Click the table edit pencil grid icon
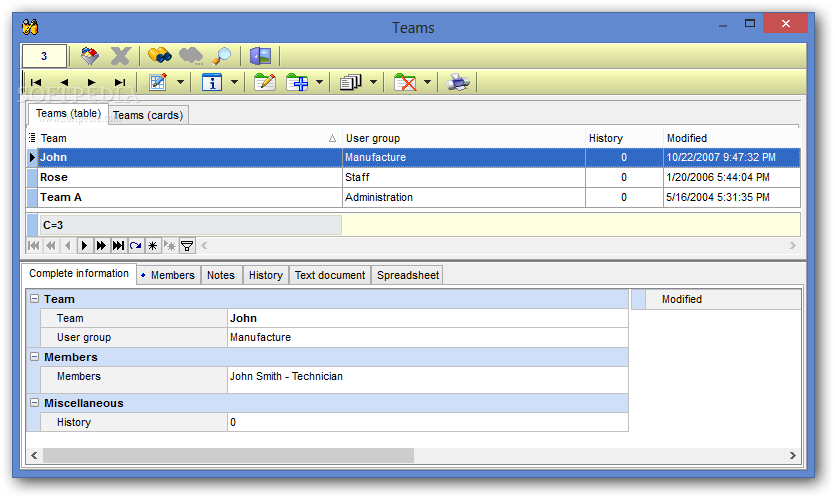Viewport: 835px width, 498px height. 158,82
